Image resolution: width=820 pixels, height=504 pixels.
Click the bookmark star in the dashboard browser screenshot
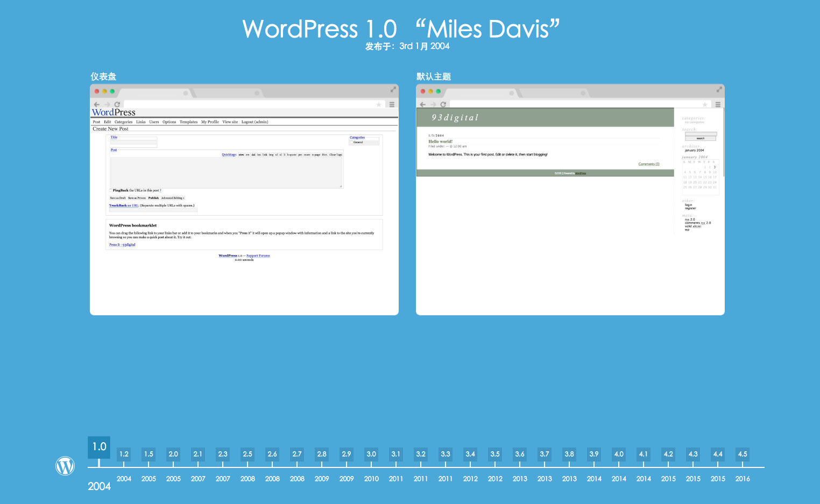379,104
